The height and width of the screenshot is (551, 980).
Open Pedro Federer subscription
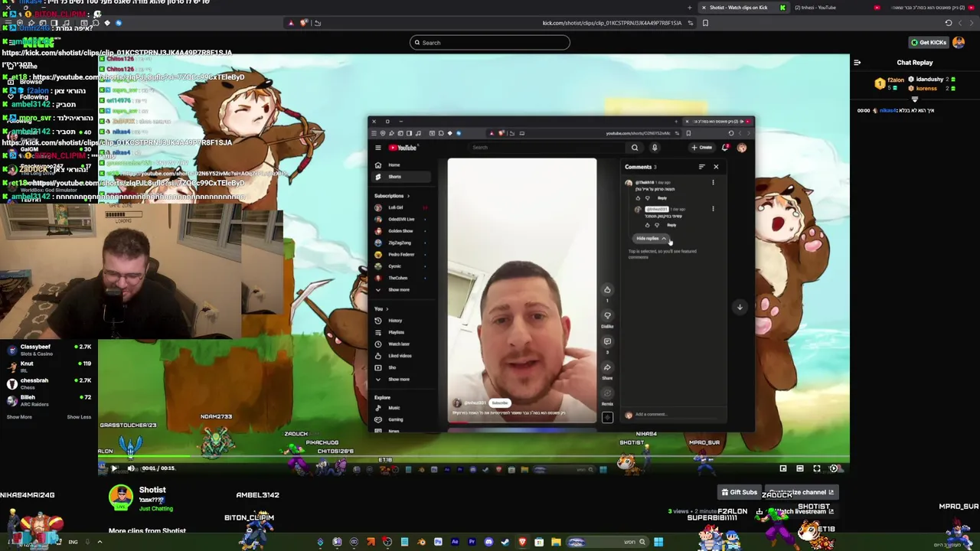(x=401, y=255)
